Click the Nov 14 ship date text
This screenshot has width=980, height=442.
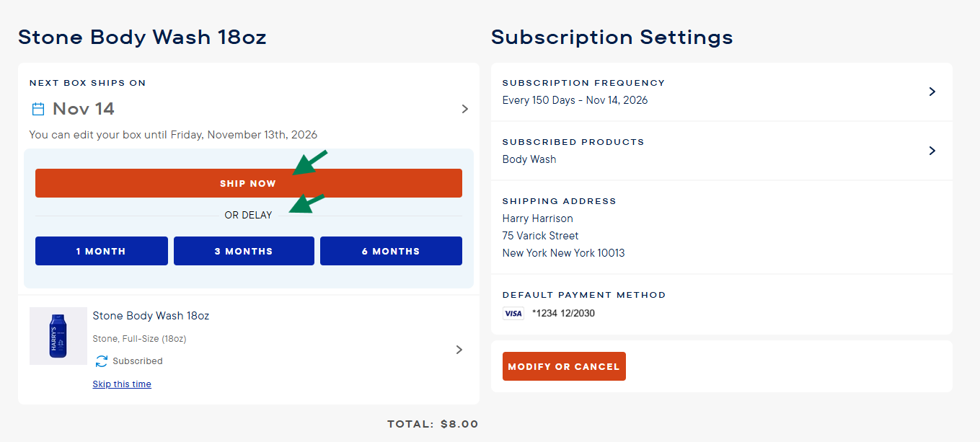coord(84,109)
